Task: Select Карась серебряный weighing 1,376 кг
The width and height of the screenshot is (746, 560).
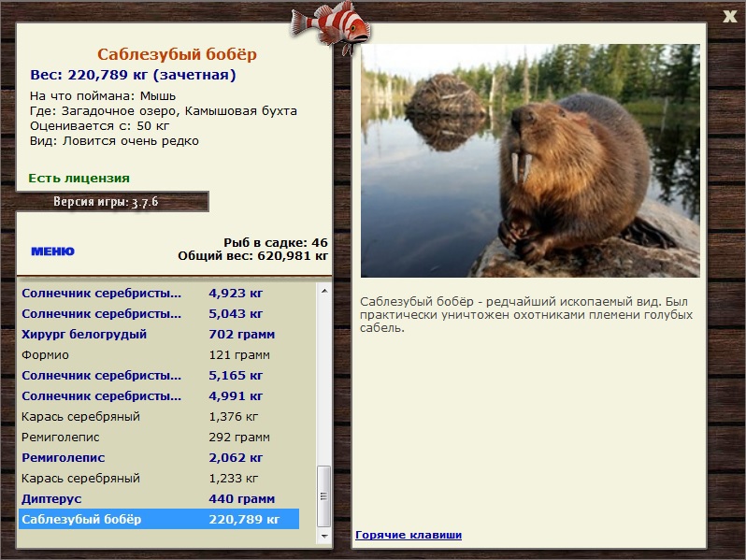Action: (x=159, y=416)
